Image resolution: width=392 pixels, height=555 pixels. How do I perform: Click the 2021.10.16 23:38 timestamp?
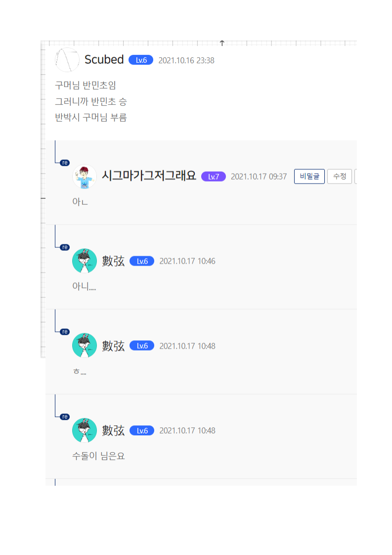pos(186,60)
